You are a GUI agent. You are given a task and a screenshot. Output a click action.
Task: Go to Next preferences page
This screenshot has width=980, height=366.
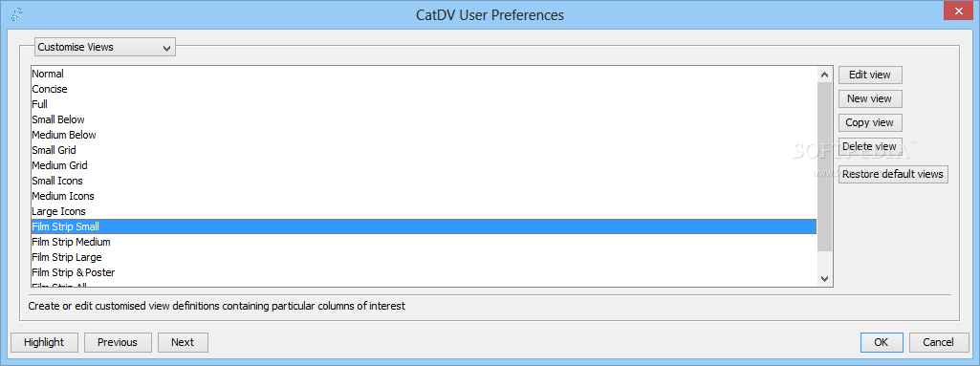coord(183,342)
